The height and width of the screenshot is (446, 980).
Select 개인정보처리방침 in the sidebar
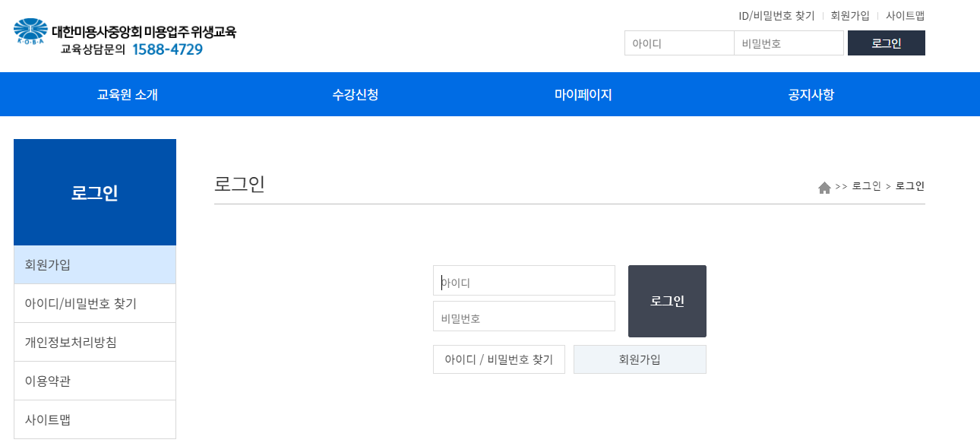coord(95,342)
